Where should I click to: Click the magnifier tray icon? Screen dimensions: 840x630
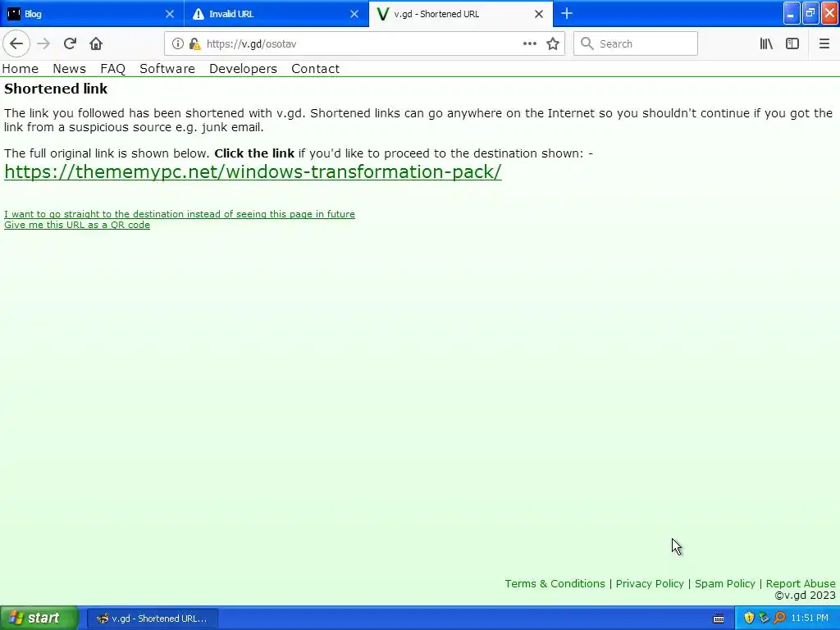pyautogui.click(x=779, y=619)
